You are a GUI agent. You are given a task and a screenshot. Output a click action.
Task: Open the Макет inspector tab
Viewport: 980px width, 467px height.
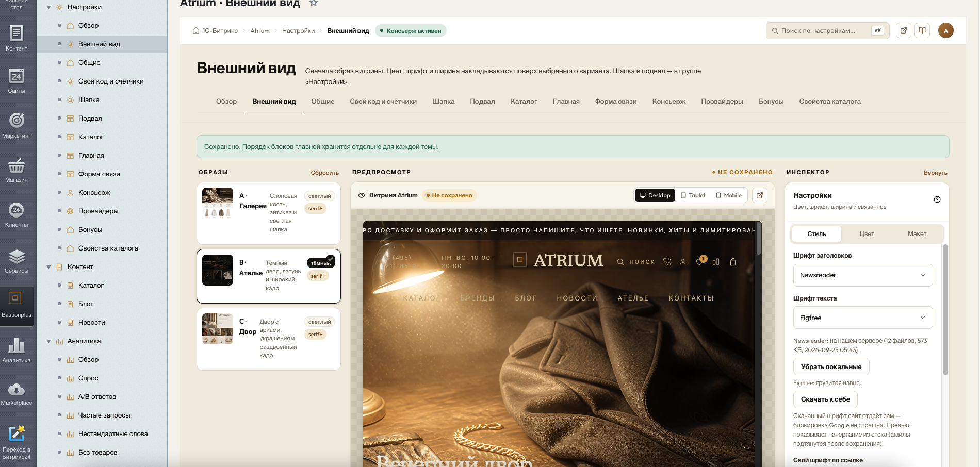coord(917,234)
